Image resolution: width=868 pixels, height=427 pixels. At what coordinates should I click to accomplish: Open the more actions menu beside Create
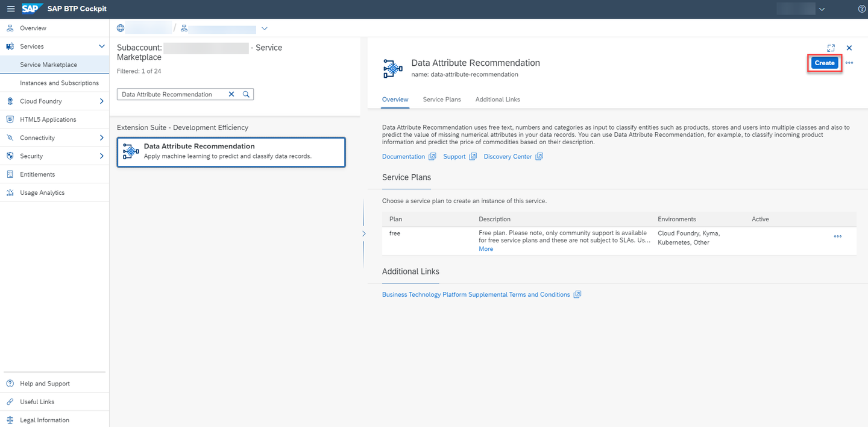(849, 63)
